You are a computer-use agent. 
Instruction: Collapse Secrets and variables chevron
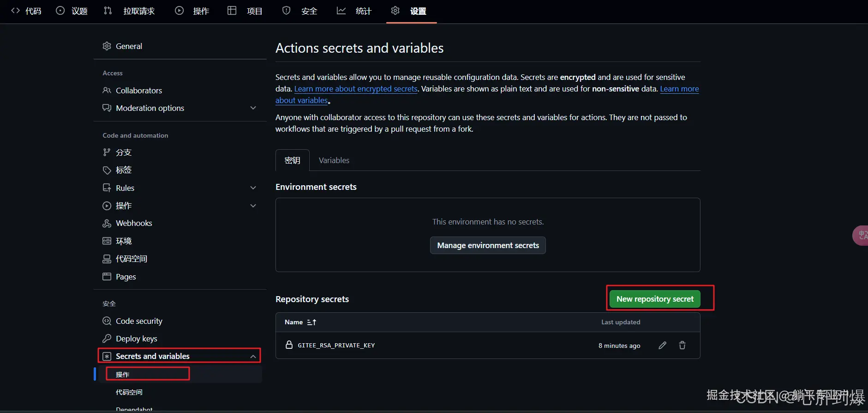click(253, 356)
